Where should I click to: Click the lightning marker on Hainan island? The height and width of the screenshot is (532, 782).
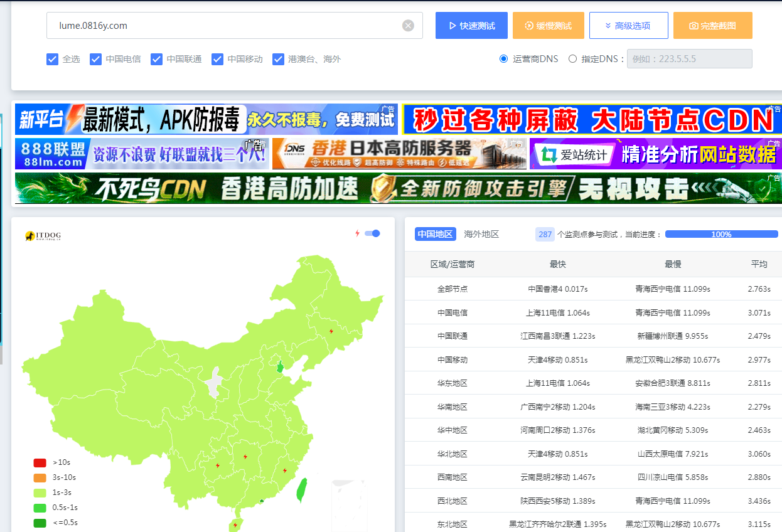[x=235, y=525]
